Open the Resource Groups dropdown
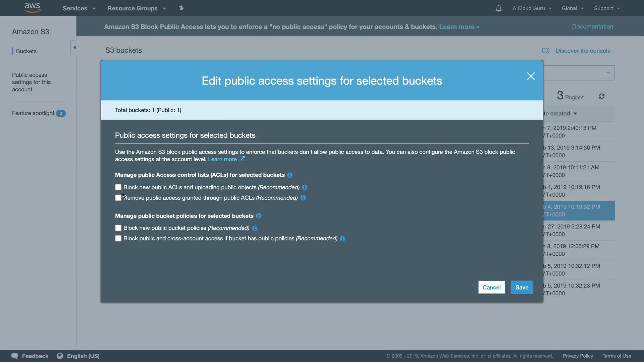The height and width of the screenshot is (362, 644). pyautogui.click(x=137, y=8)
